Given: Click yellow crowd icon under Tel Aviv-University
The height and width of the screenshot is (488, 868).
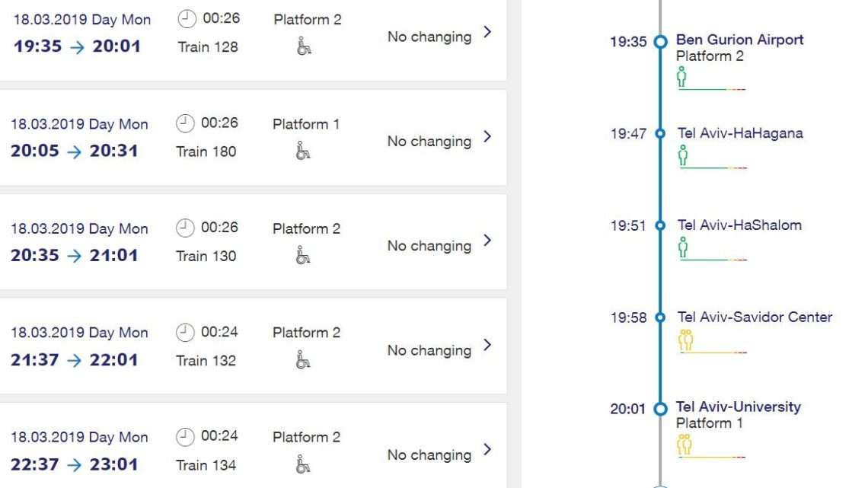Looking at the screenshot, I should [x=685, y=445].
